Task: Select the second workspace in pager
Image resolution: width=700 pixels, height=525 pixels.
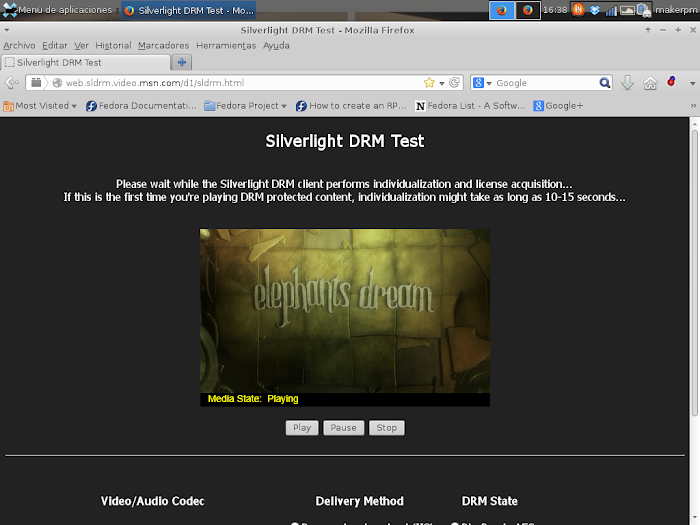Action: pyautogui.click(x=528, y=10)
